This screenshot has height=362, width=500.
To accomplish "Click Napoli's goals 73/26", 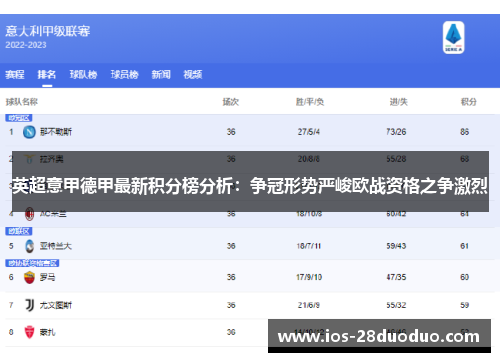I will tap(396, 132).
